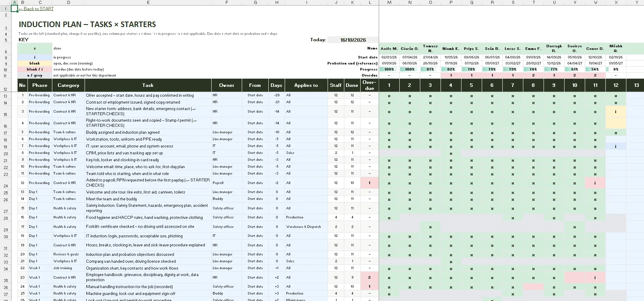Select probation end '17/11/26'
The image size is (644, 301).
(x=451, y=63)
